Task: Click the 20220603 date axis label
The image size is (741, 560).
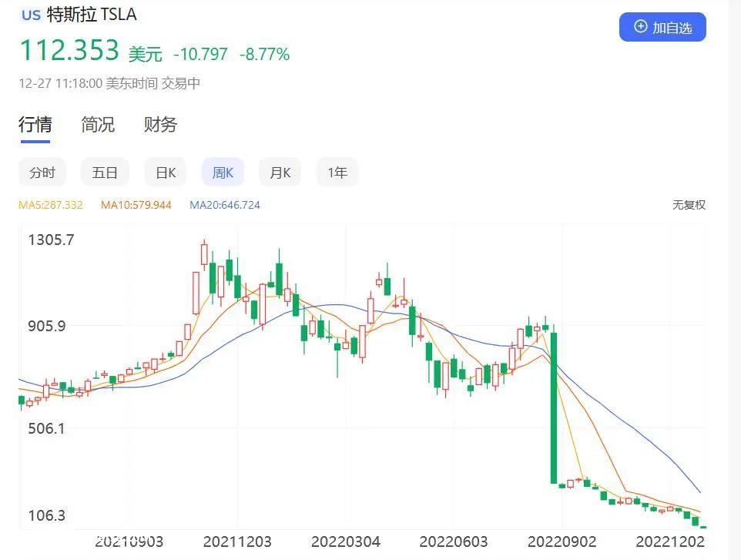Action: [453, 541]
